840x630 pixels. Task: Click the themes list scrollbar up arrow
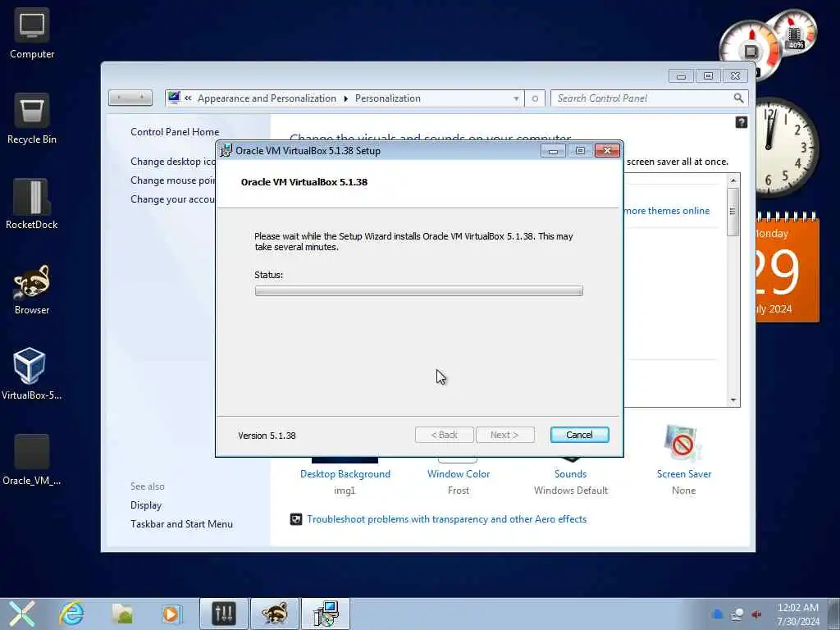[x=733, y=180]
